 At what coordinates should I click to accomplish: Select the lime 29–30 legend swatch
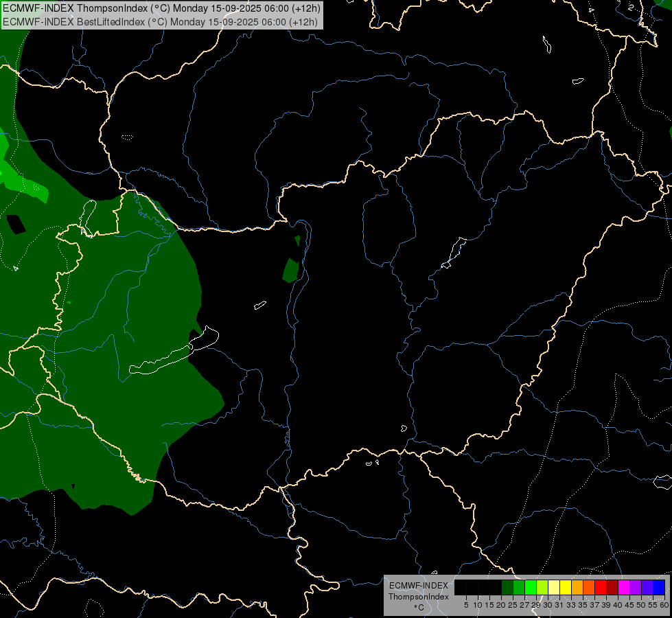542,588
